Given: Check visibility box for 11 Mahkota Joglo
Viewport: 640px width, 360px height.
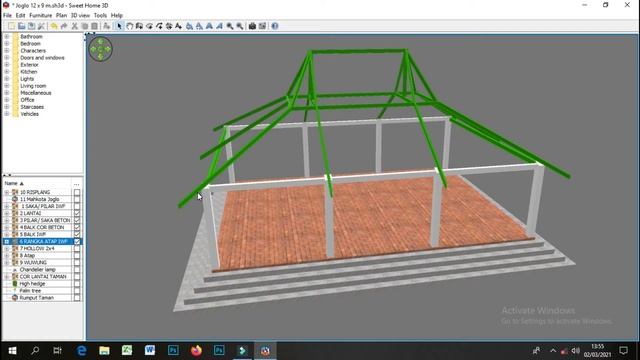Looking at the screenshot, I should 77,199.
